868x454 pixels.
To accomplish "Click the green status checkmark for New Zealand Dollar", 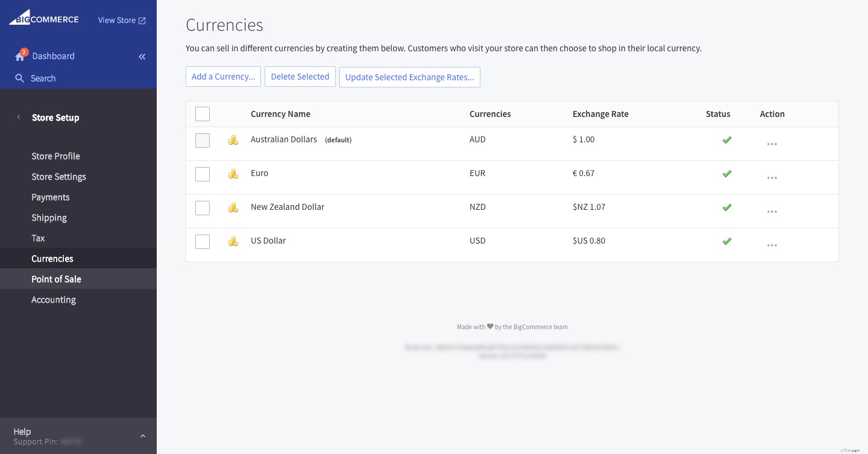I will (x=726, y=207).
